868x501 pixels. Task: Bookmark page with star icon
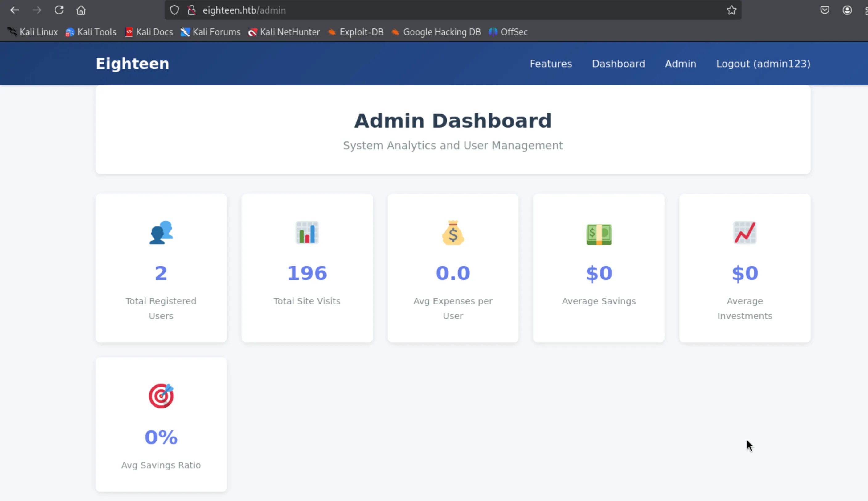pyautogui.click(x=731, y=10)
